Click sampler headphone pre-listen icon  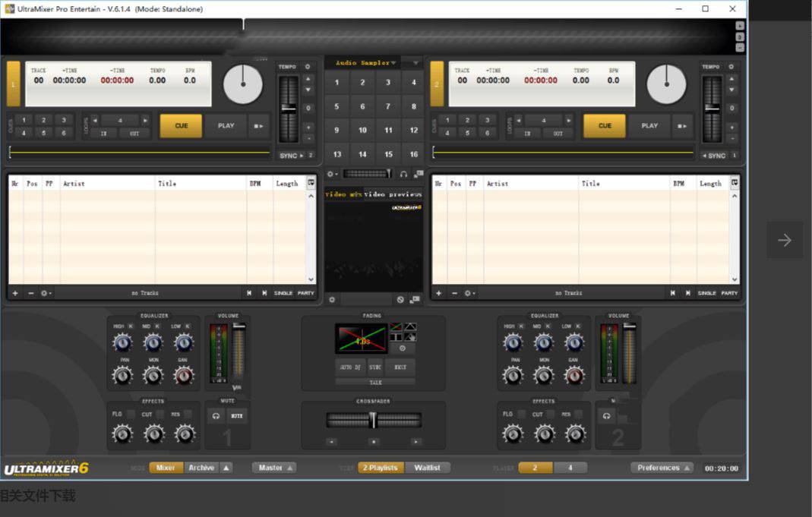(x=403, y=175)
